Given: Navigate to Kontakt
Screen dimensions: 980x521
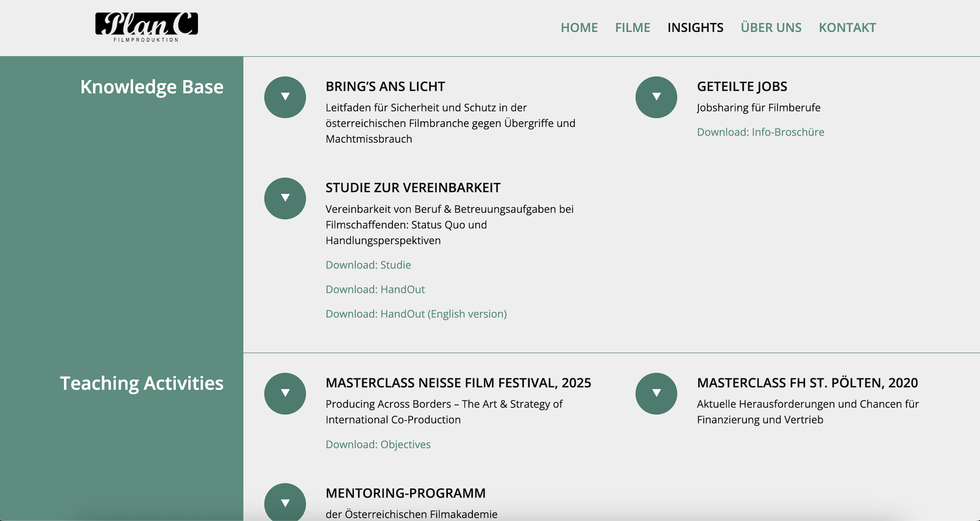Looking at the screenshot, I should (x=847, y=27).
